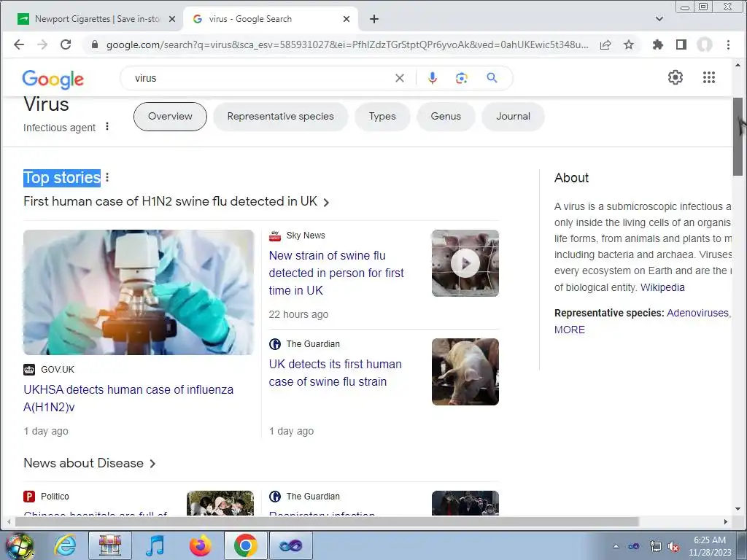Click the browser forward arrow
This screenshot has width=747, height=560.
click(42, 44)
